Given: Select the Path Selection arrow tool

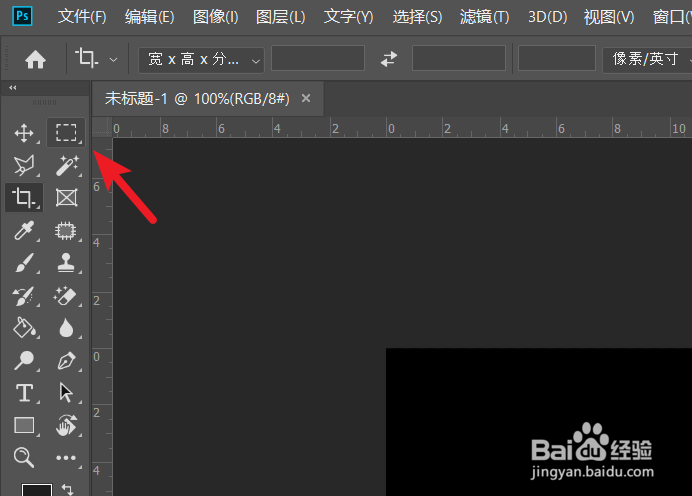Looking at the screenshot, I should point(66,392).
